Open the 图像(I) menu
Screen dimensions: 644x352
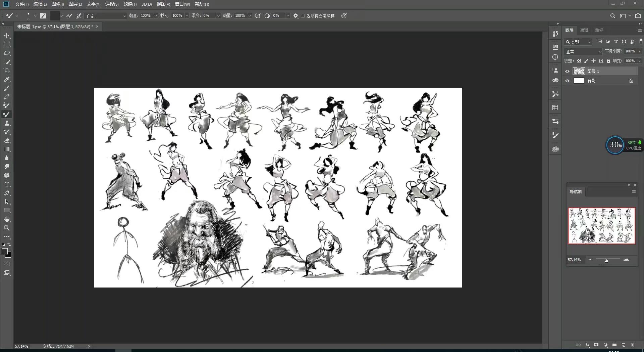click(x=58, y=4)
